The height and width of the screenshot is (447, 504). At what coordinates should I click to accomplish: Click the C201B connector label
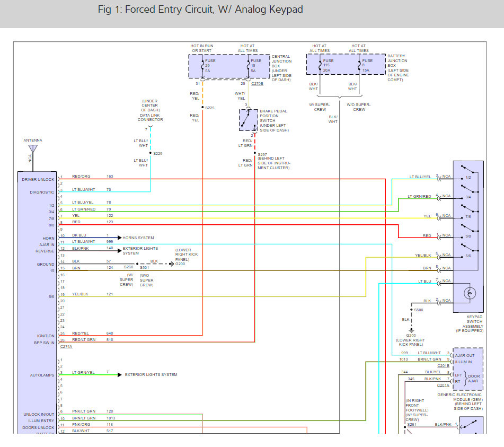point(443,366)
